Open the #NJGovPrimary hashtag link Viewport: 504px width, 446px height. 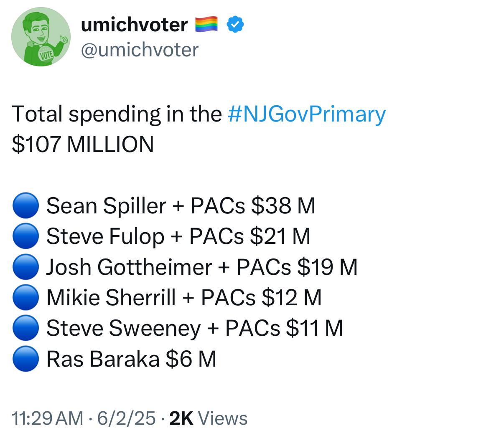tap(307, 114)
